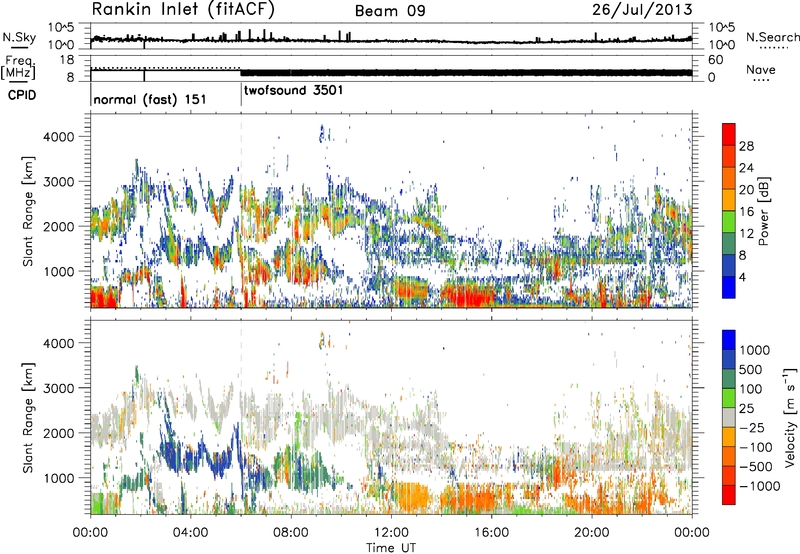This screenshot has height=554, width=800.
Task: Click the velocity panel 'Slant Range [km]' label
Action: pyautogui.click(x=28, y=418)
